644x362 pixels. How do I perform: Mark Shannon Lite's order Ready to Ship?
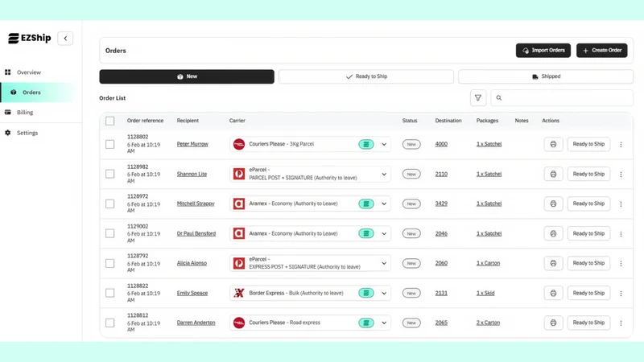(588, 174)
